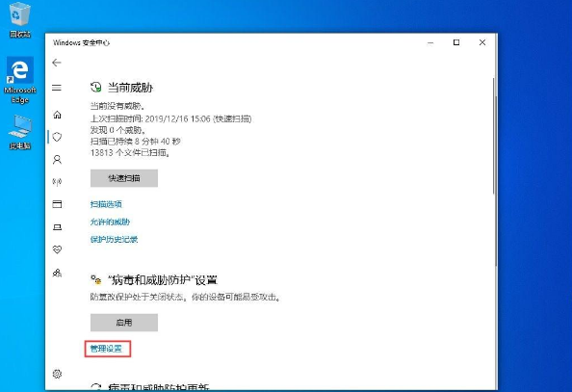Open Family options icon
The width and height of the screenshot is (572, 392).
pyautogui.click(x=57, y=273)
